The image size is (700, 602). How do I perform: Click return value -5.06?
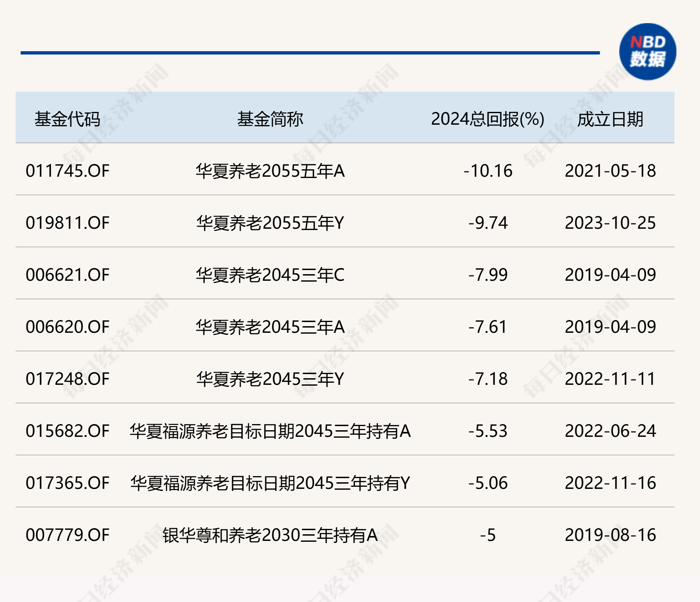tap(488, 483)
